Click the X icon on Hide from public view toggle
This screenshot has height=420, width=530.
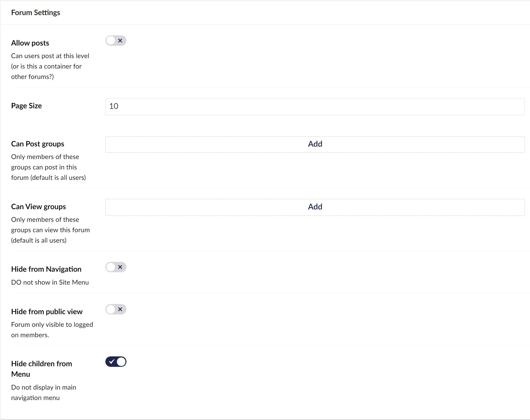coord(120,310)
